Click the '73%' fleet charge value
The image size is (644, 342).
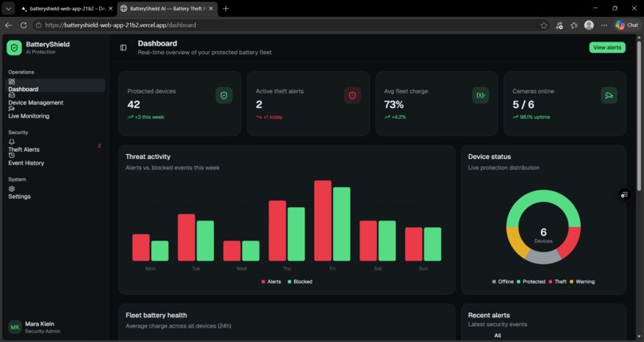point(394,105)
